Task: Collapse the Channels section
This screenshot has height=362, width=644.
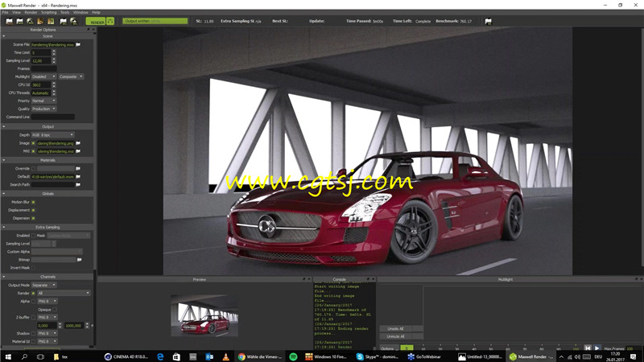Action: (4, 277)
